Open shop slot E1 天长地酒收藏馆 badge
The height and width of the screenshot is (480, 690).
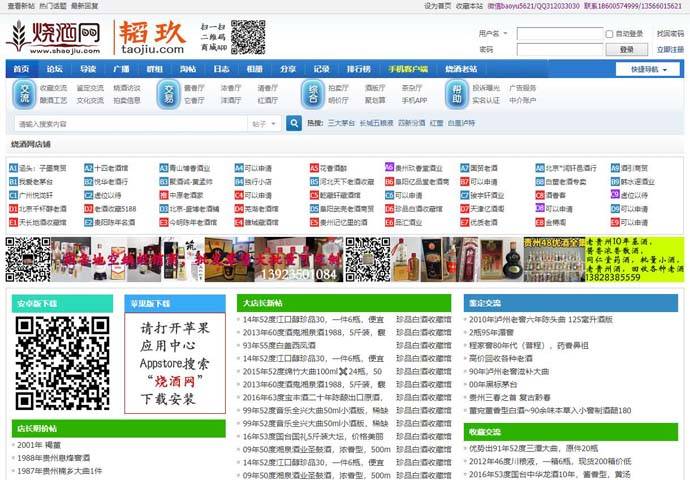(13, 223)
